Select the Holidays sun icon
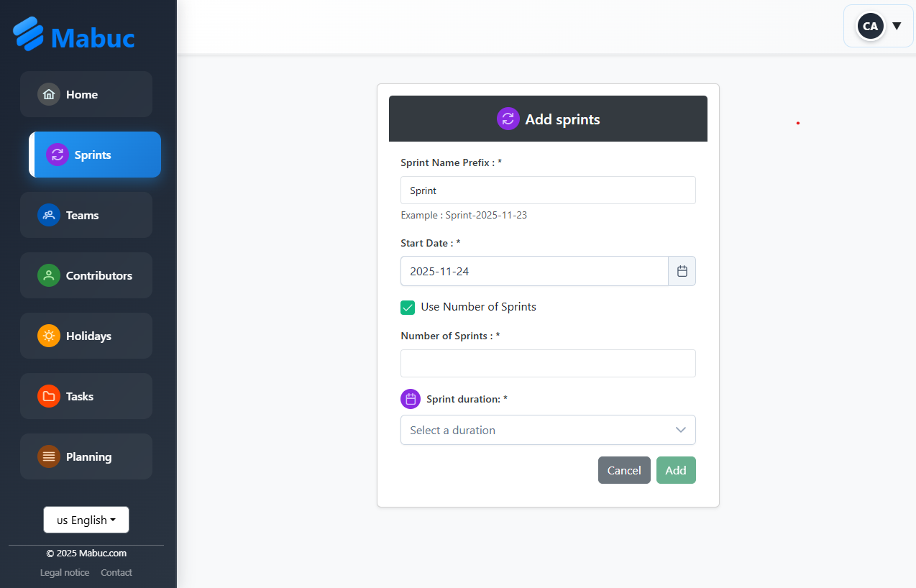Screen dimensions: 916x588 48,336
